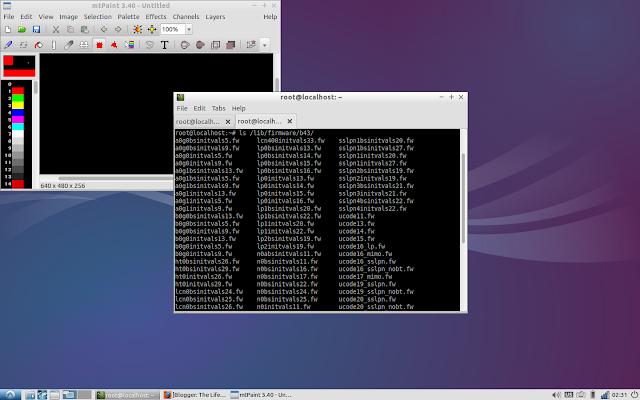Undo with the left arrow icon

click(104, 29)
